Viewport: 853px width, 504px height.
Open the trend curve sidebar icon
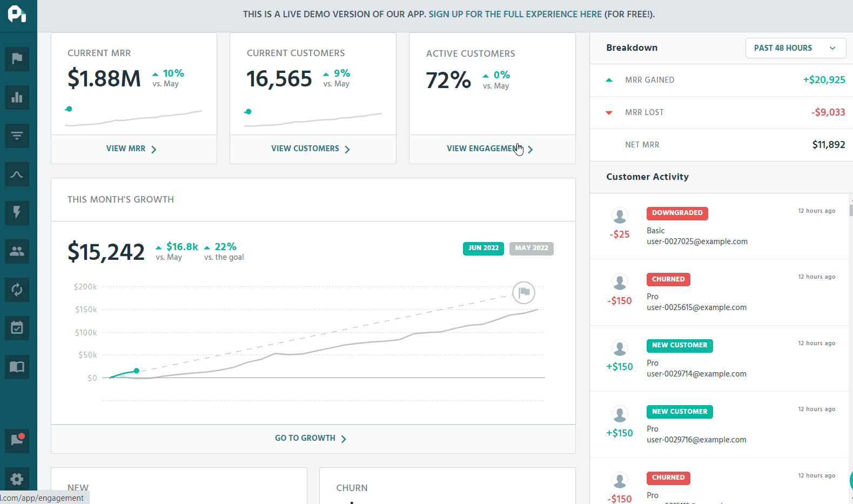click(17, 174)
